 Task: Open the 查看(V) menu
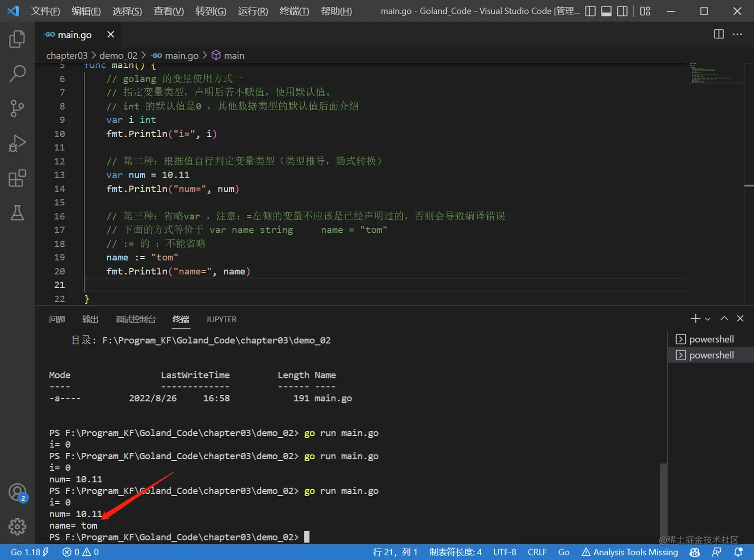tap(169, 11)
